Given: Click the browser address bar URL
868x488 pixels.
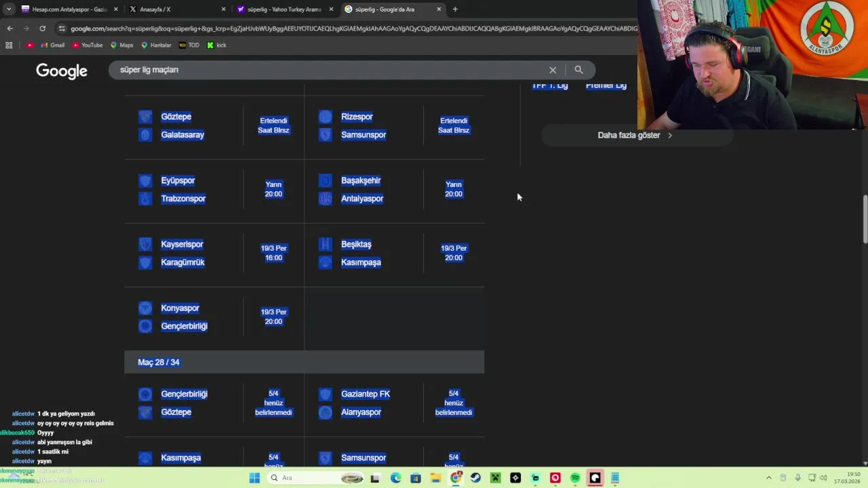Looking at the screenshot, I should click(x=353, y=28).
